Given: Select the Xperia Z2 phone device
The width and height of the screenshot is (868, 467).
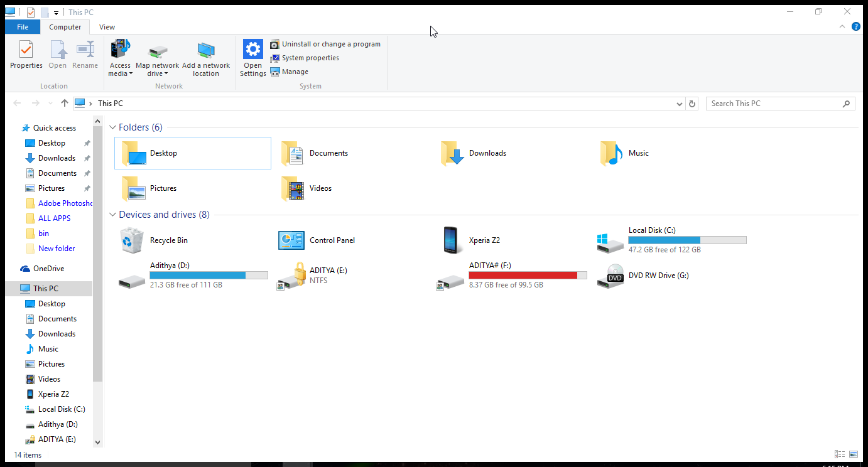Looking at the screenshot, I should [512, 240].
